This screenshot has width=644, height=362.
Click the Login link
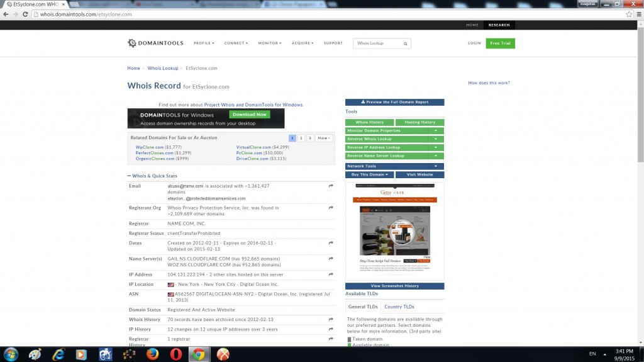474,43
